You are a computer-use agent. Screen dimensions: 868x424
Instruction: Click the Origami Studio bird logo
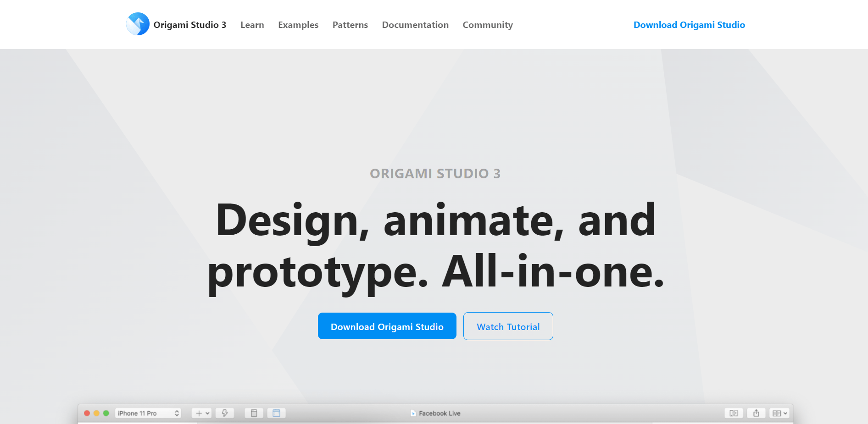[138, 24]
